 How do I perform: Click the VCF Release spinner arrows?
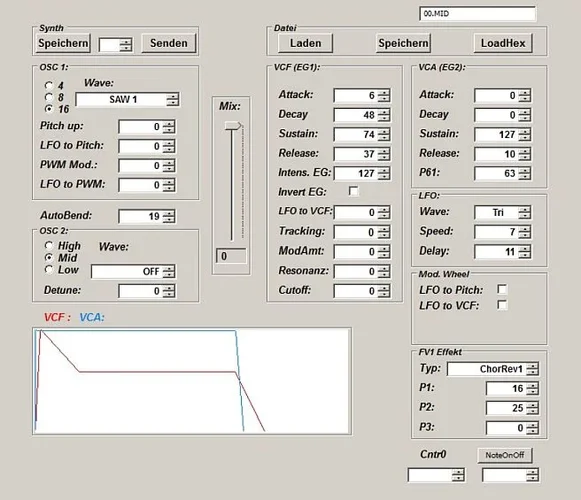pyautogui.click(x=384, y=154)
